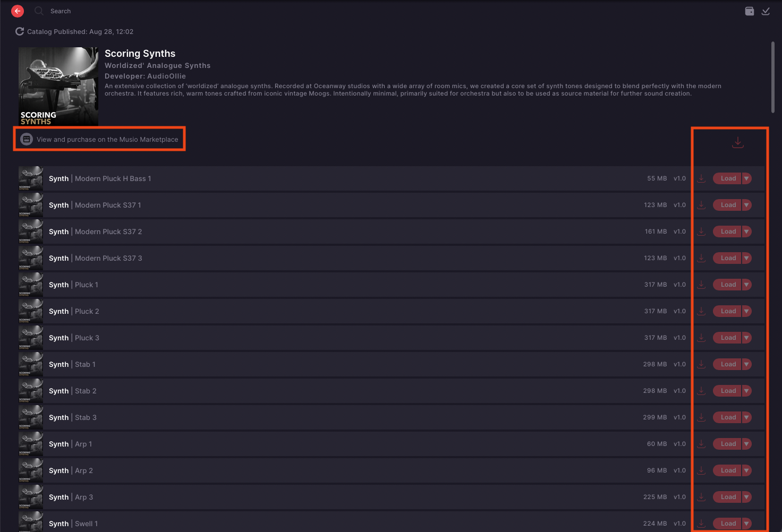The height and width of the screenshot is (532, 782).
Task: Open the Load options arrow for Pluck 3
Action: click(x=746, y=338)
